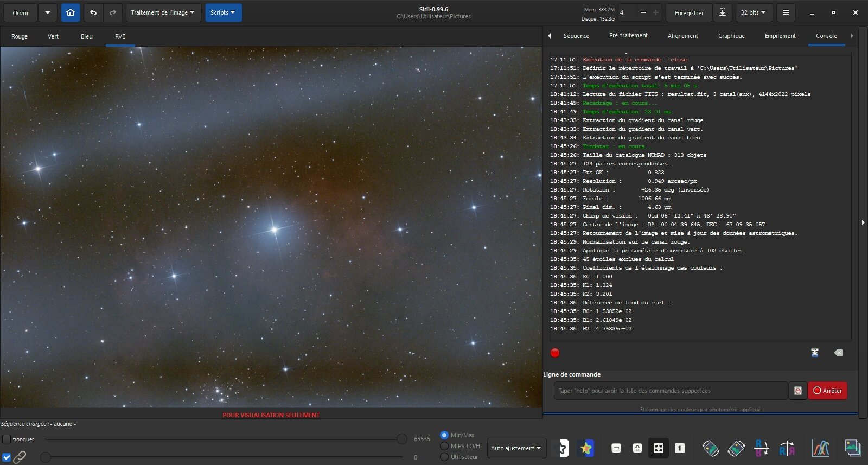Expand the Ouvrir recent-files arrow
Screen dimensions: 868x465
(48, 12)
